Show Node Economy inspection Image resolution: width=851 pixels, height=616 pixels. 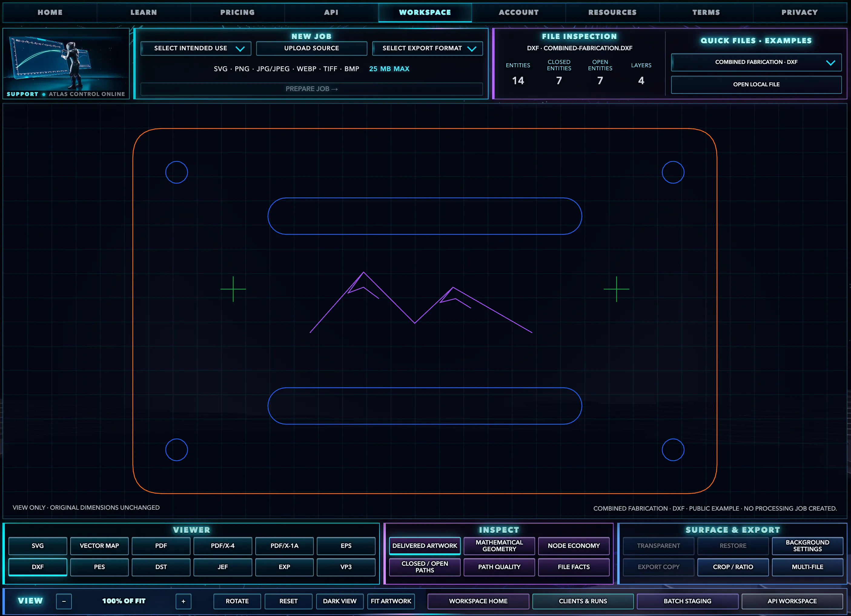pos(574,546)
